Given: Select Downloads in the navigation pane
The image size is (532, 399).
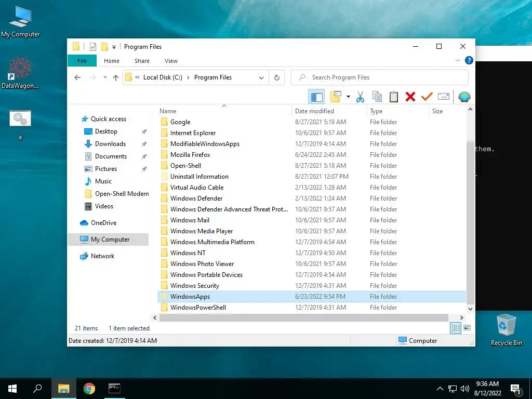Looking at the screenshot, I should (x=110, y=144).
